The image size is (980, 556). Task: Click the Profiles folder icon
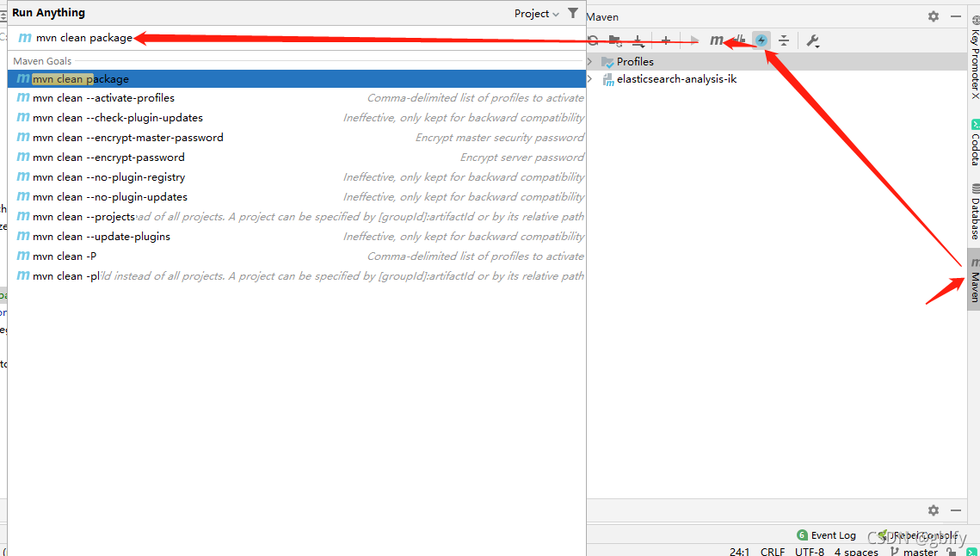(x=607, y=61)
